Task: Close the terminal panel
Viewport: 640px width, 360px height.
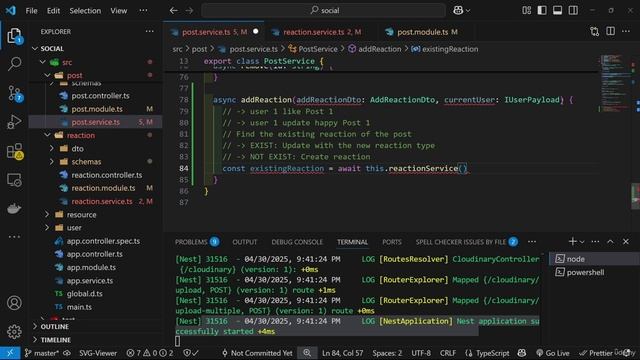Action: coord(626,242)
